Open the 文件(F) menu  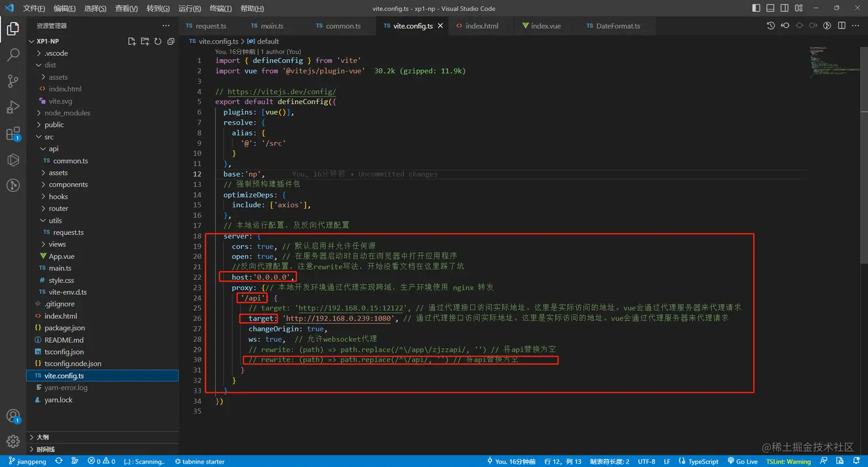[x=34, y=9]
